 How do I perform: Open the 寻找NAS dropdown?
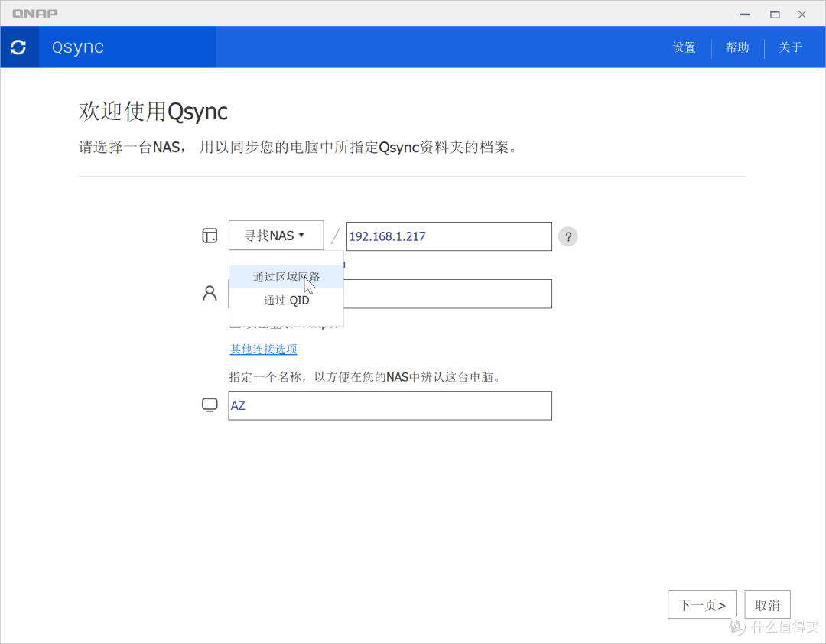coord(276,235)
